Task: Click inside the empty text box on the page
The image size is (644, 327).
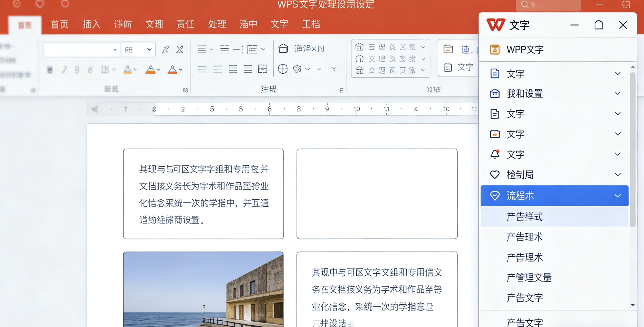Action: coord(377,194)
